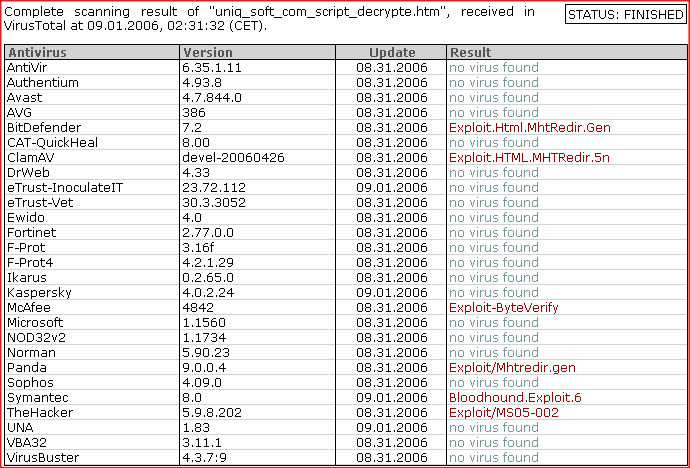Select the Authentium antivirus name
Viewport: 690px width, 468px height.
click(43, 83)
